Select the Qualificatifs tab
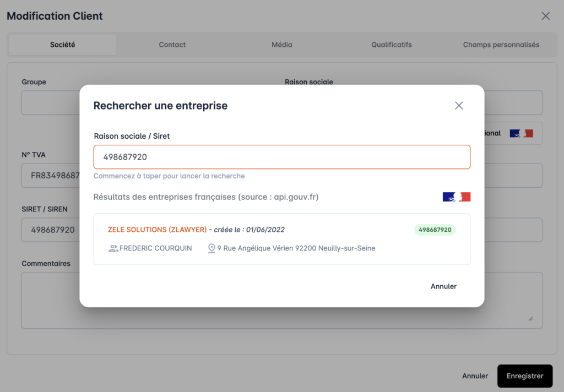564x392 pixels. point(391,45)
